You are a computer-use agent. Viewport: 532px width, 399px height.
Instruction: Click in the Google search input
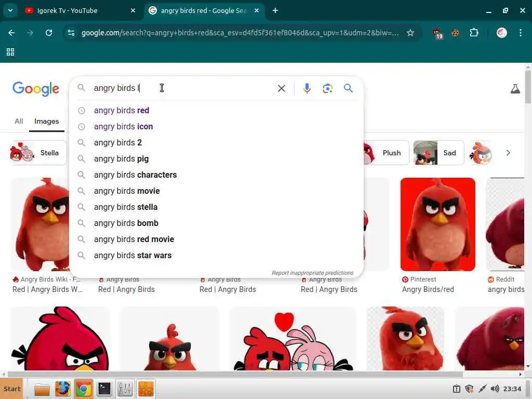[183, 88]
